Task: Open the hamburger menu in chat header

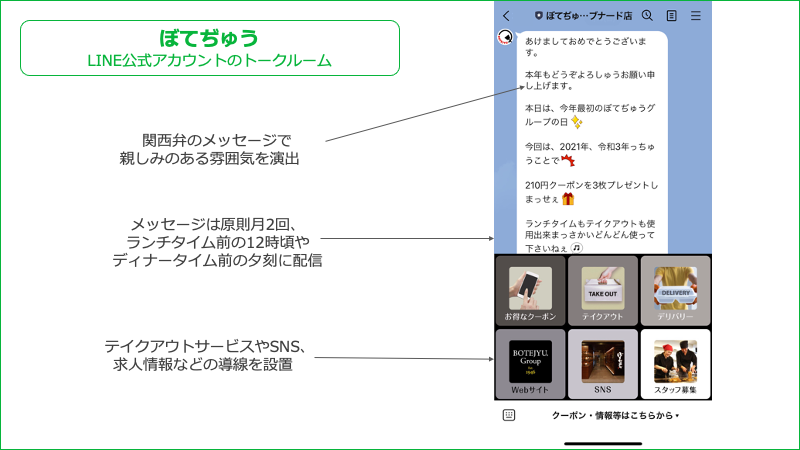Action: coord(696,16)
